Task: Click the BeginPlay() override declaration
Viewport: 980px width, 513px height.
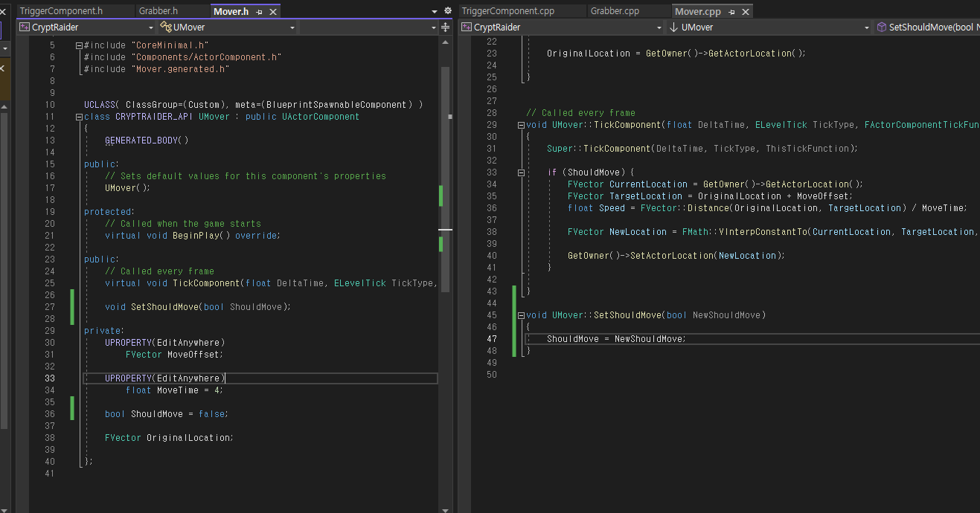Action: [x=192, y=236]
